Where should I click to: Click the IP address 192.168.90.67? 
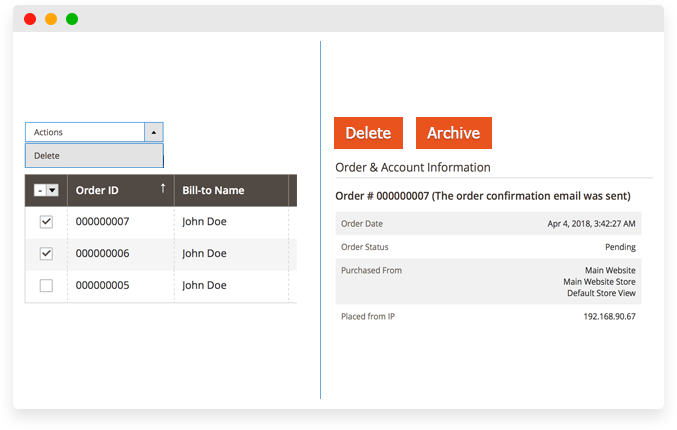[610, 316]
